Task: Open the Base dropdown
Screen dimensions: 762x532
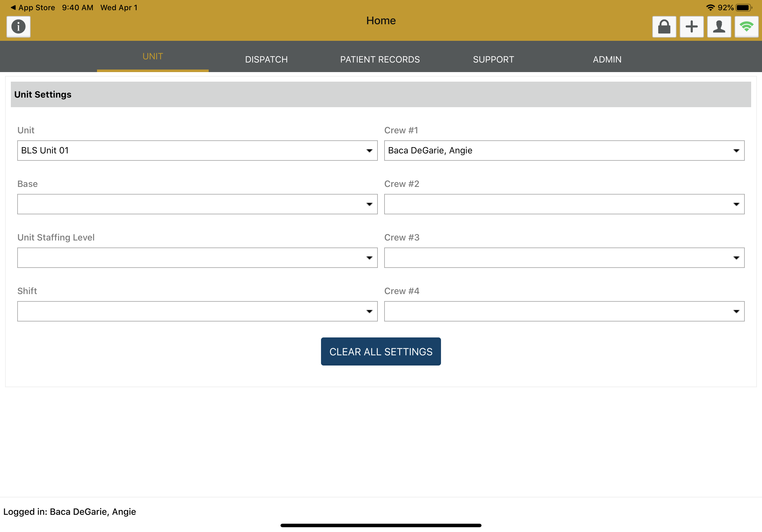Action: (197, 204)
